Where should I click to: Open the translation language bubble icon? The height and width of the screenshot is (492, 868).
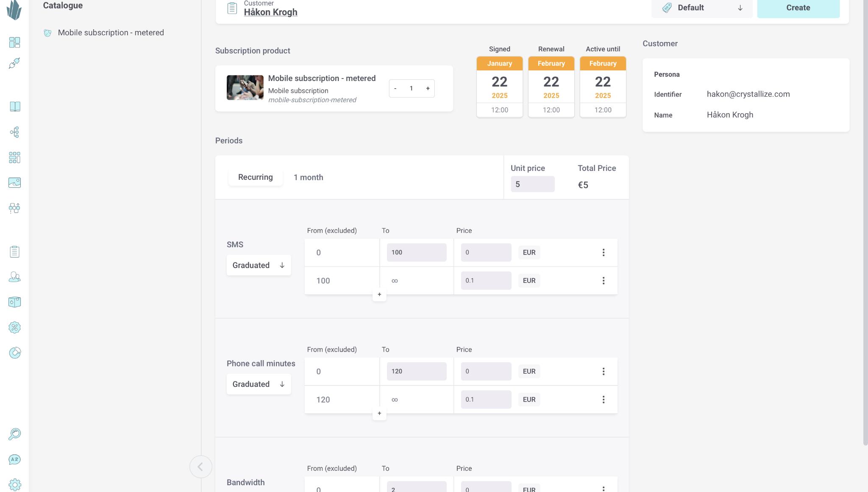14,459
